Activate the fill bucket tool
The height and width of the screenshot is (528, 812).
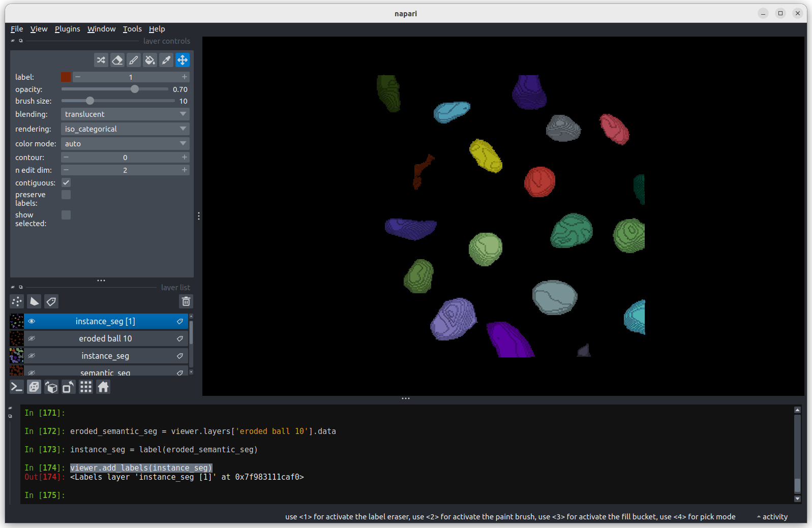point(150,60)
